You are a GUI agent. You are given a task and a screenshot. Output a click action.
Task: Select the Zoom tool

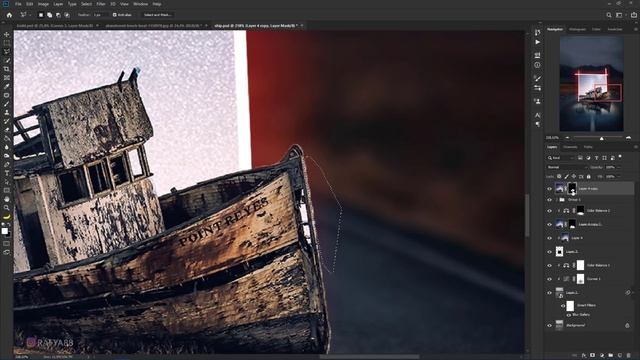point(7,207)
